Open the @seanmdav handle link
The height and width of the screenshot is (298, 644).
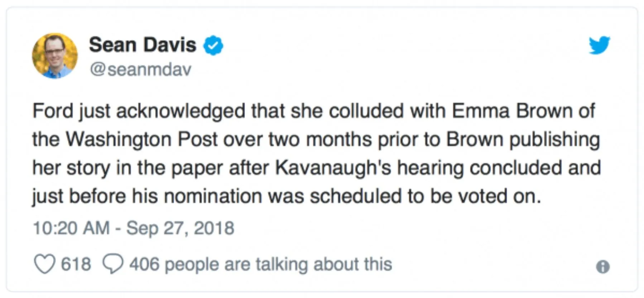140,69
